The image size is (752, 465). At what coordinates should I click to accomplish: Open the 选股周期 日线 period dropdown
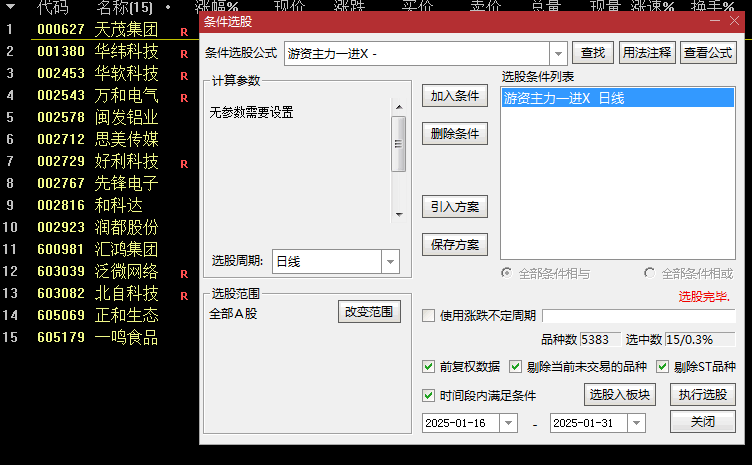click(390, 262)
